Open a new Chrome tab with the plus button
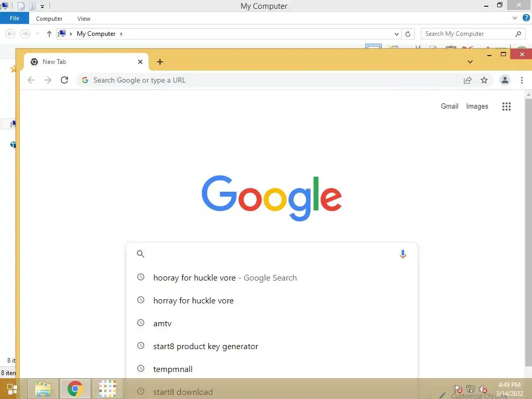The height and width of the screenshot is (399, 532). pos(160,62)
